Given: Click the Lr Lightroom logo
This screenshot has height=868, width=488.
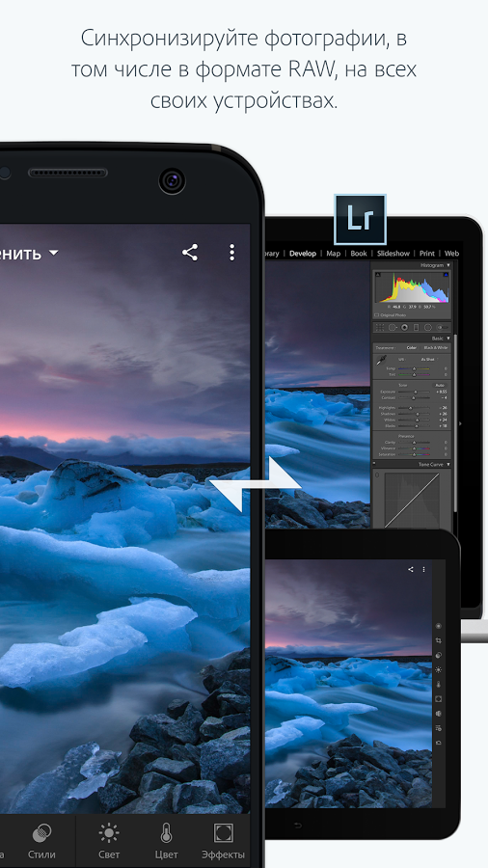Looking at the screenshot, I should click(360, 219).
